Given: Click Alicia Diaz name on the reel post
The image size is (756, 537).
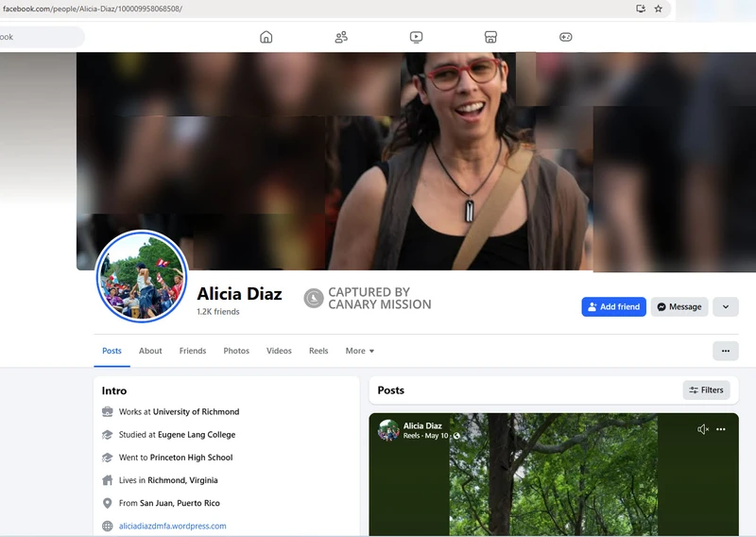Looking at the screenshot, I should pyautogui.click(x=422, y=425).
